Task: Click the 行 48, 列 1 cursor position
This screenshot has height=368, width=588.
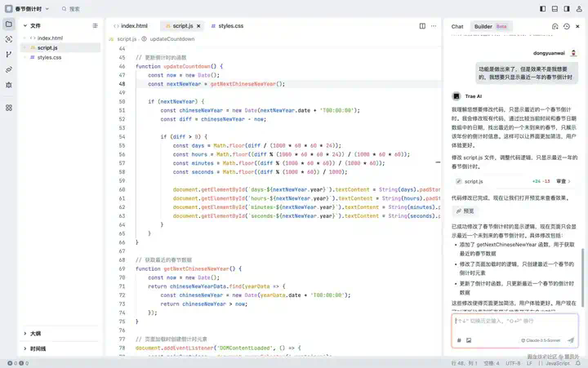Action: click(464, 363)
